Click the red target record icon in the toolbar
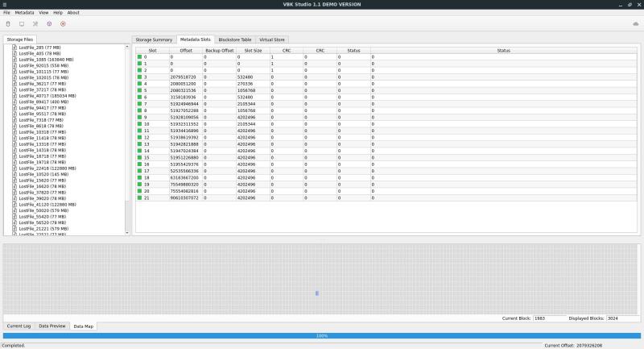 [x=63, y=24]
